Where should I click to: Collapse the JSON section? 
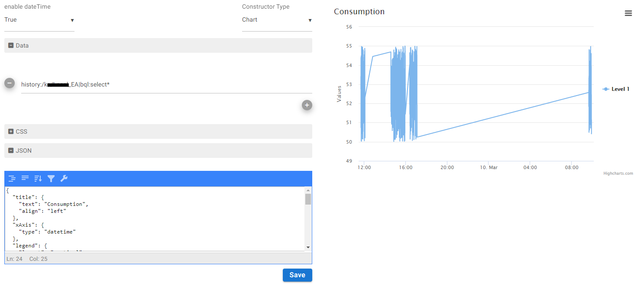(x=11, y=151)
